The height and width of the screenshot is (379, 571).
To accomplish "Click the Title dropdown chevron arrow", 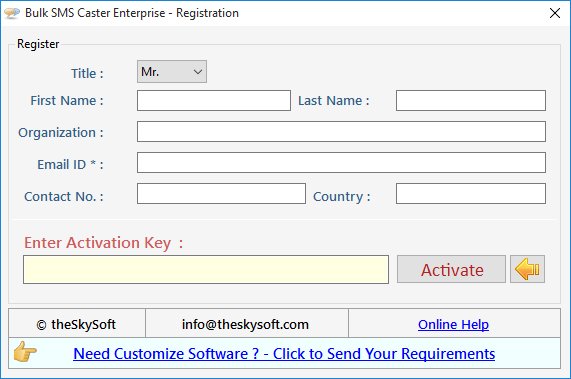I will pyautogui.click(x=198, y=72).
